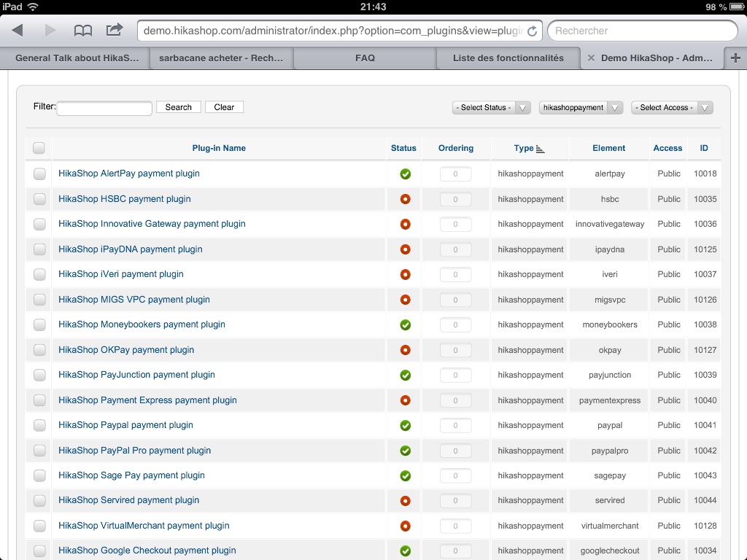This screenshot has width=747, height=560.
Task: Switch to the Liste des fonctionnalités tab
Action: coord(508,58)
